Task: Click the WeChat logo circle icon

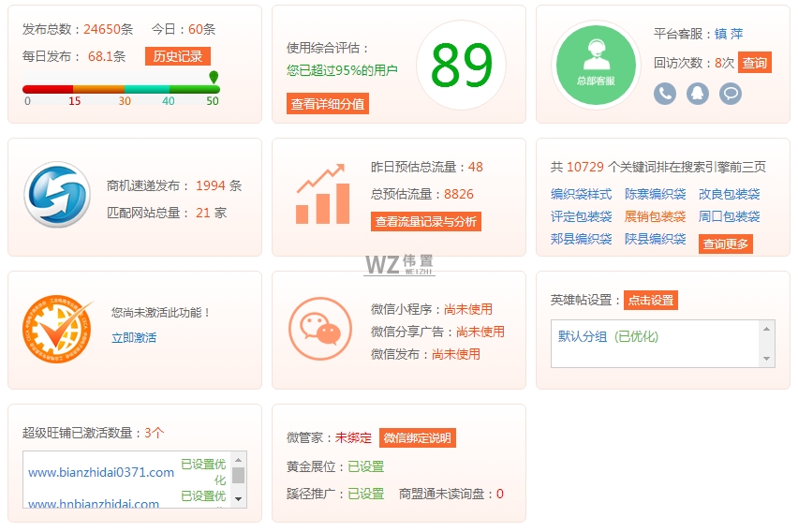Action: (x=320, y=329)
